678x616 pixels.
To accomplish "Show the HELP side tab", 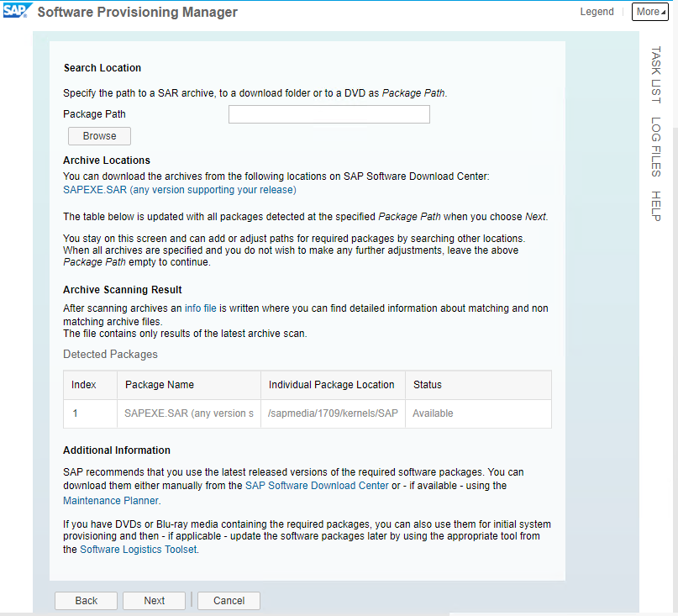I will 655,206.
